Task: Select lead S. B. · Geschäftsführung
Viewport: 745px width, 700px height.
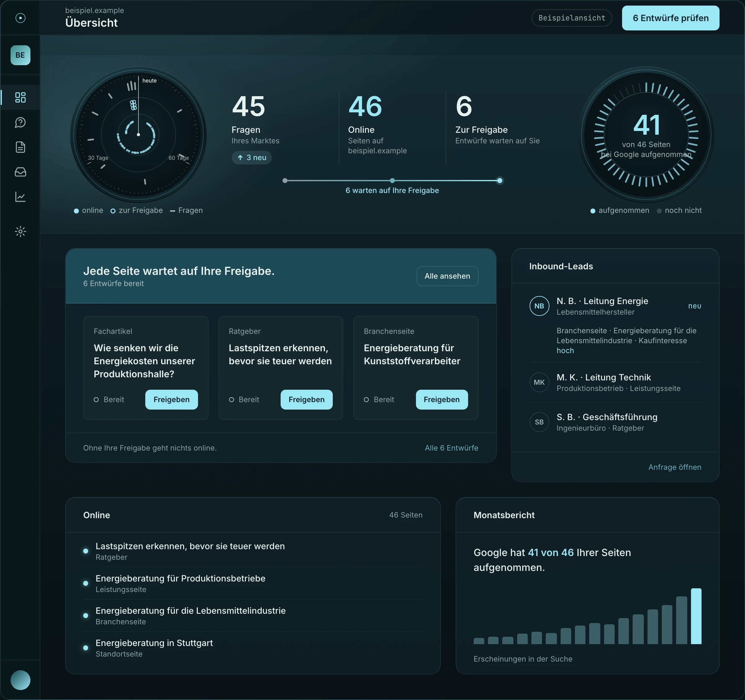Action: pos(615,422)
